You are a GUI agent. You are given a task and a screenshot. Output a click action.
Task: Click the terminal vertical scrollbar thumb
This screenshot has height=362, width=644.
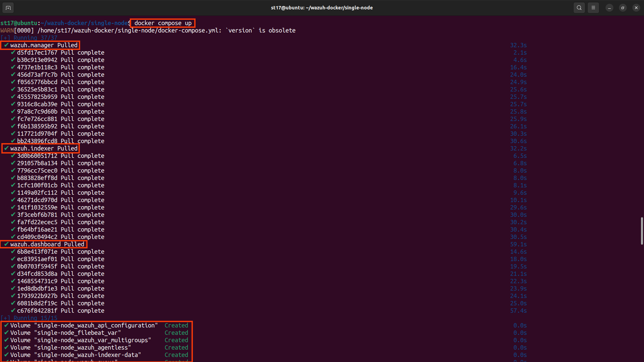tap(642, 231)
